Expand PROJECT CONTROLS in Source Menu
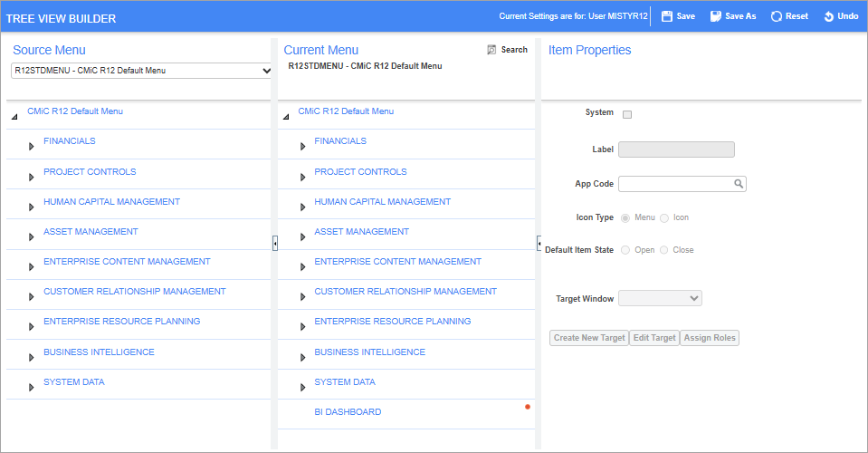The width and height of the screenshot is (868, 453). pyautogui.click(x=31, y=178)
